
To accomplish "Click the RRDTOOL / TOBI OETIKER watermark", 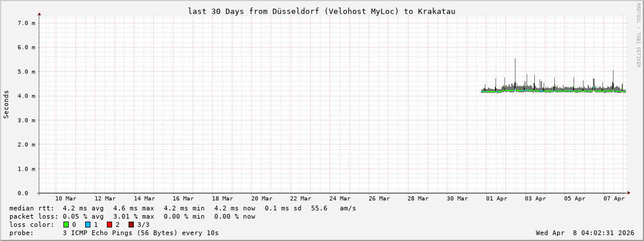I will pyautogui.click(x=638, y=35).
